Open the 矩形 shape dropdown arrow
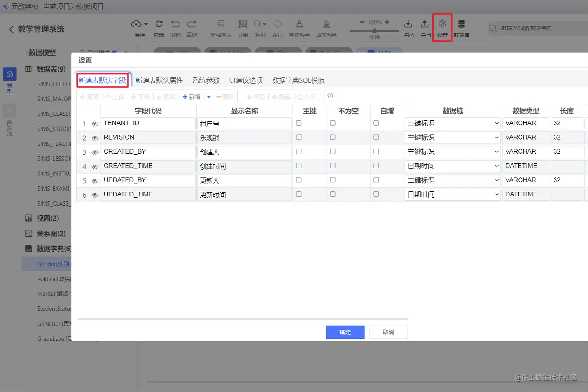Viewport: 588px width, 392px height. pyautogui.click(x=265, y=24)
